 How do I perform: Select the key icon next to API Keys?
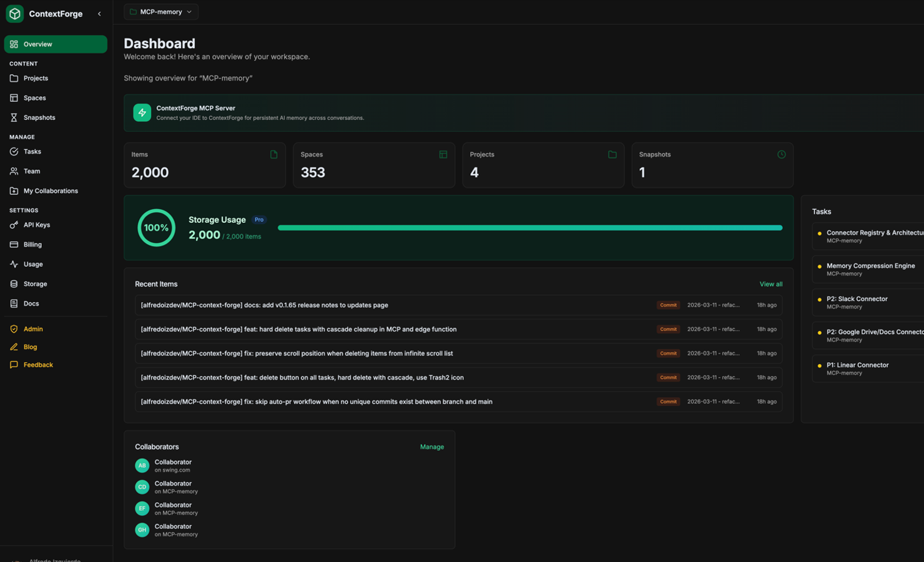[x=14, y=225]
